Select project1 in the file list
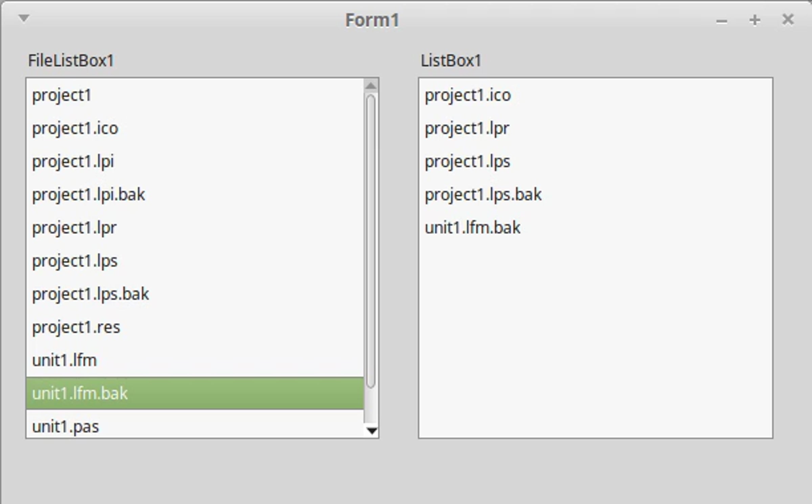 point(195,95)
